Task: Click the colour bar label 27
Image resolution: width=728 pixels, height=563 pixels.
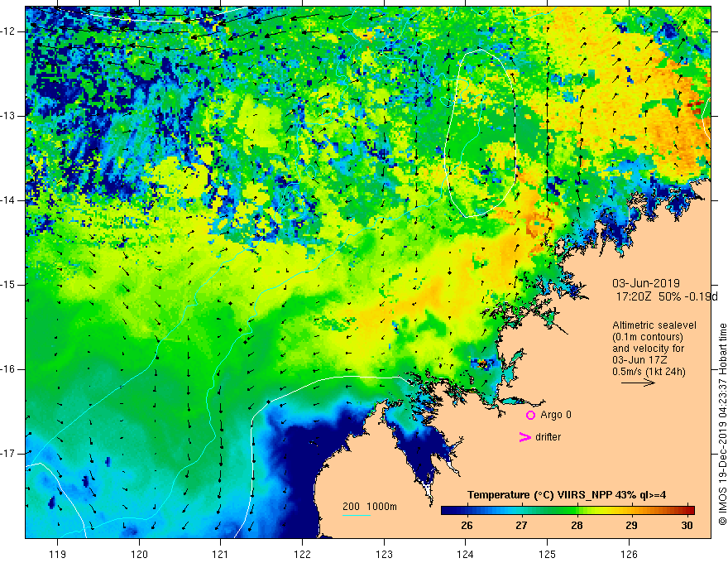Action: [521, 526]
